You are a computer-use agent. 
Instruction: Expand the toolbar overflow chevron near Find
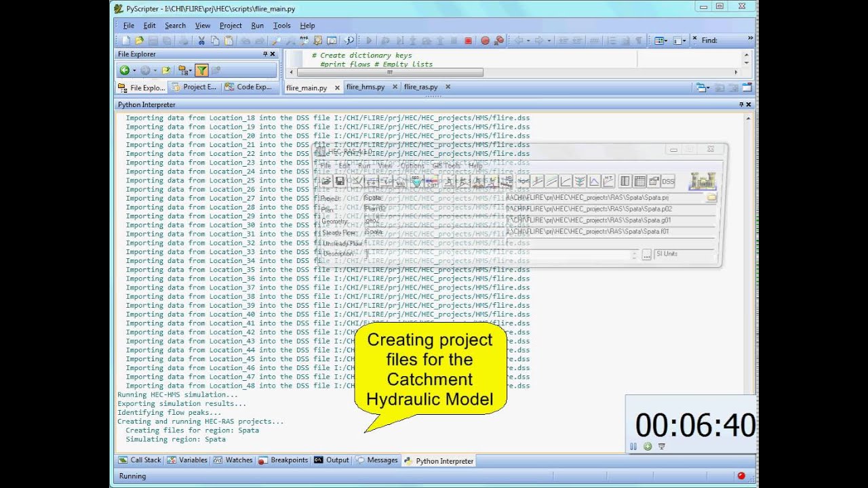(x=750, y=39)
